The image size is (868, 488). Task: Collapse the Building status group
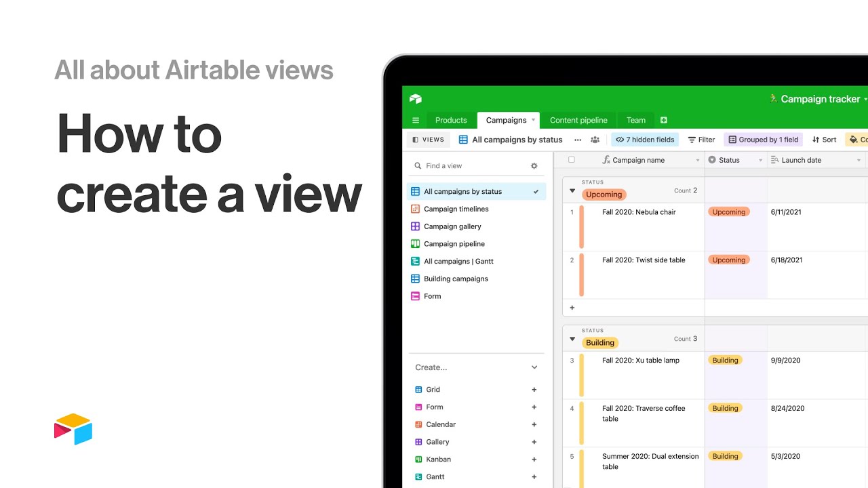click(x=572, y=339)
